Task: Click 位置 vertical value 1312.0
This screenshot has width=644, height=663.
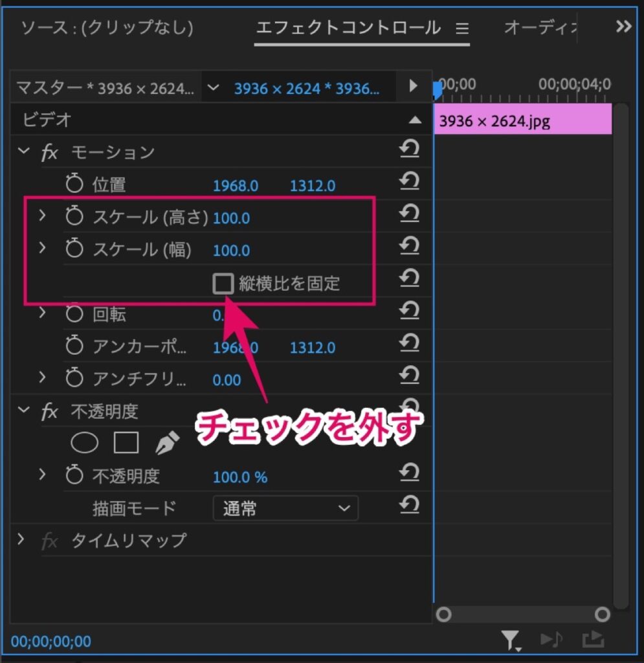Action: point(312,186)
